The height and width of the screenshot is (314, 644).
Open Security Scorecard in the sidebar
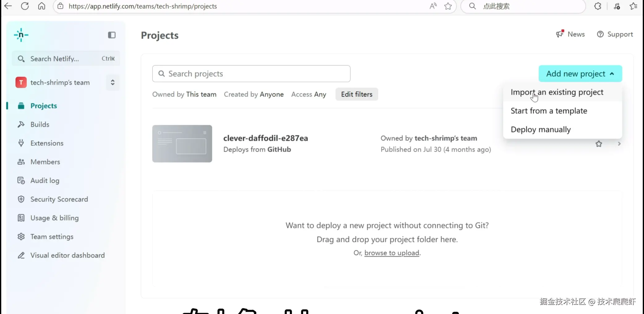tap(59, 199)
